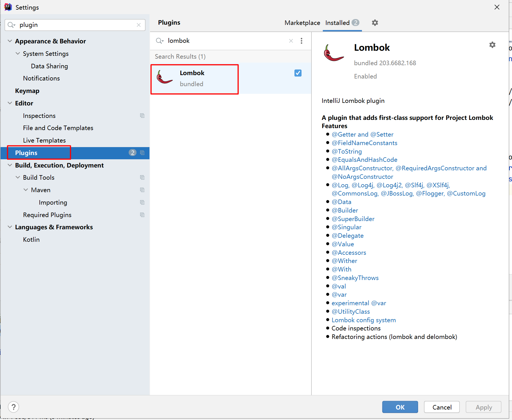Image resolution: width=512 pixels, height=420 pixels.
Task: Open the @FieldNameConstants link
Action: 364,143
